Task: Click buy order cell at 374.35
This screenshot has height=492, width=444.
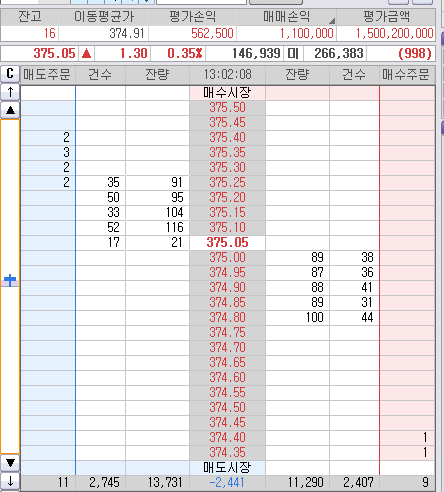Action: [x=407, y=452]
